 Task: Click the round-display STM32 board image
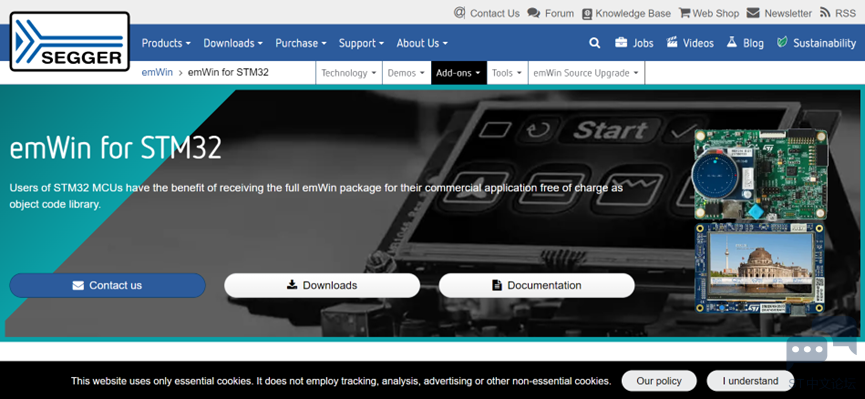coord(761,174)
